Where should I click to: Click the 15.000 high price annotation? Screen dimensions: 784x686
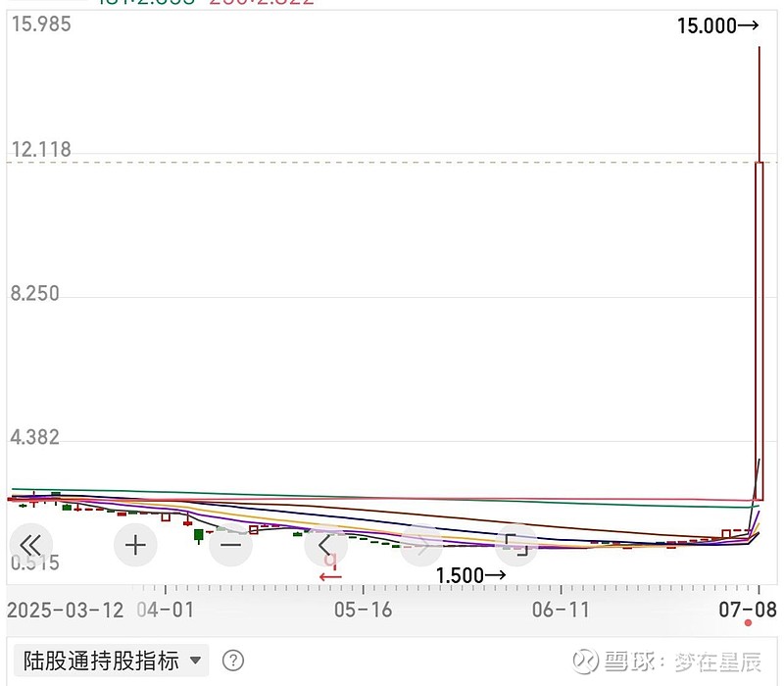[718, 25]
